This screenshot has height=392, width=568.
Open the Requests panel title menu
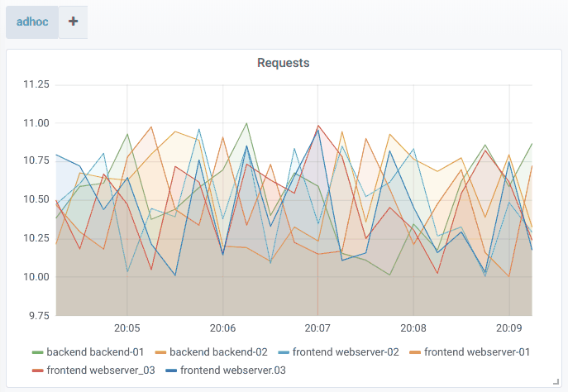point(284,63)
